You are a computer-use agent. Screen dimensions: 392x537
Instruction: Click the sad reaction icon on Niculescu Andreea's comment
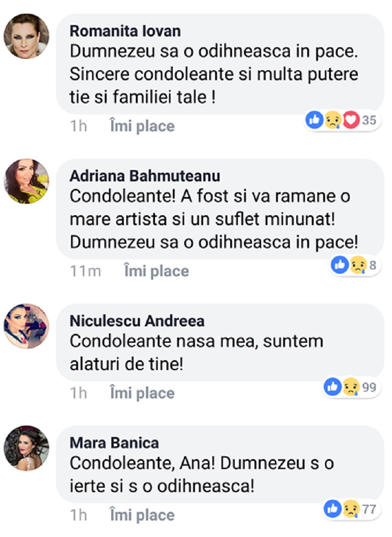pos(351,387)
